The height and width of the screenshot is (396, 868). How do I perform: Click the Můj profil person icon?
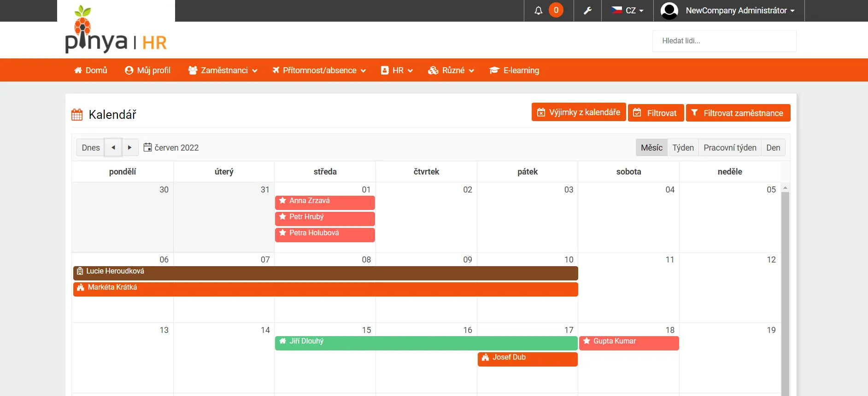129,70
